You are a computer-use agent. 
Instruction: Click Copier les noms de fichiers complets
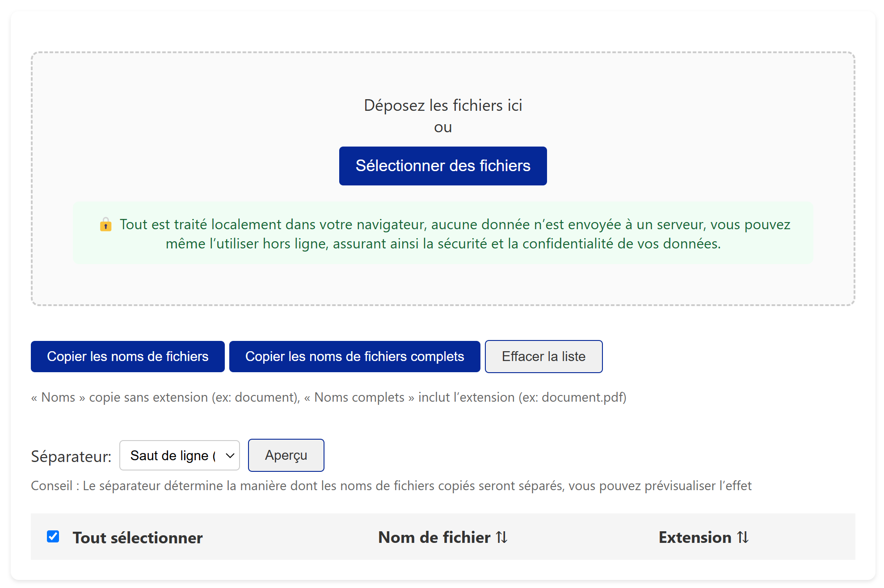click(354, 357)
